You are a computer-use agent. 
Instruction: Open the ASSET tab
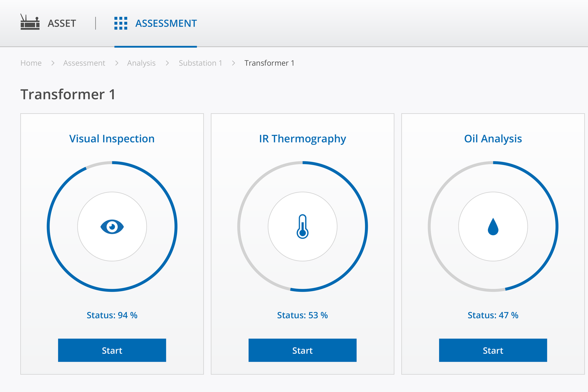pyautogui.click(x=62, y=23)
